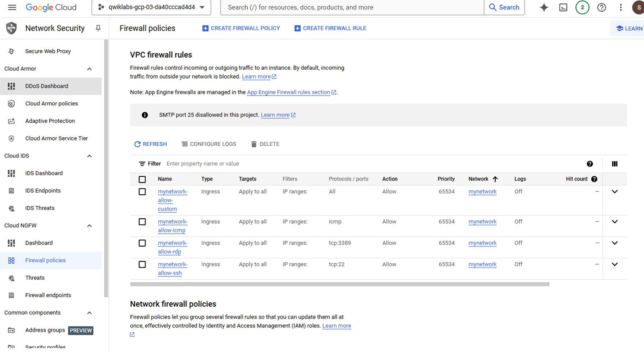Open IDS Endpoints page
Image resolution: width=644 pixels, height=352 pixels.
[51, 191]
